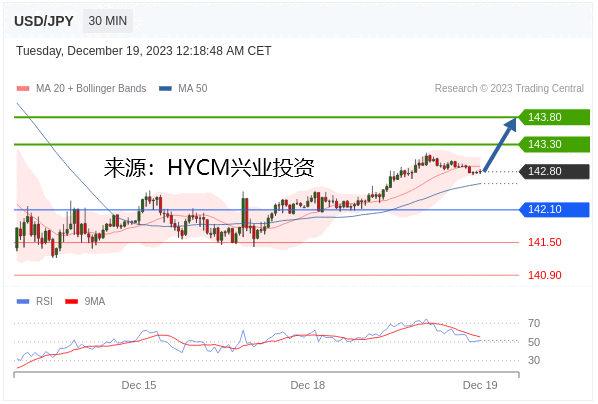Click the USD/JPY pair title
The width and height of the screenshot is (598, 404).
44,21
